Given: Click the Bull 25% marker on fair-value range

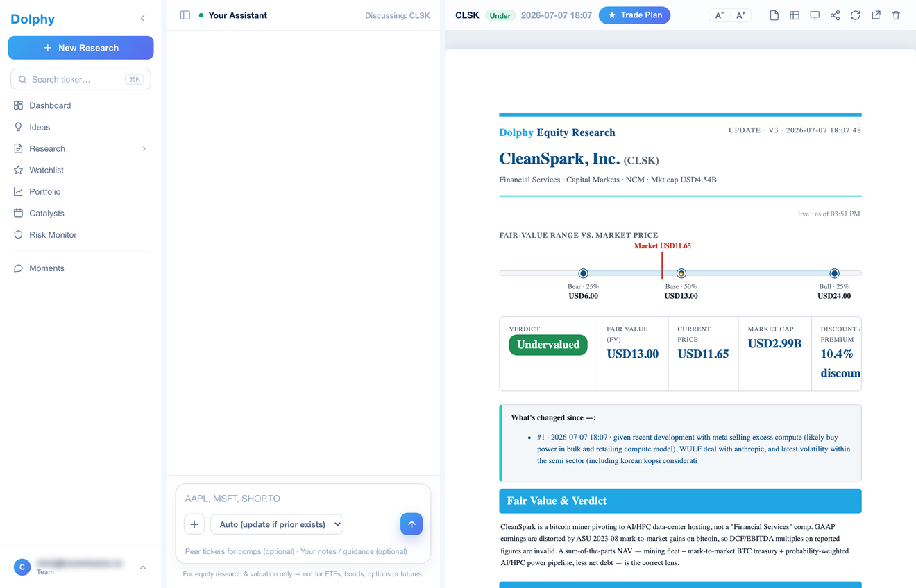Looking at the screenshot, I should 834,273.
